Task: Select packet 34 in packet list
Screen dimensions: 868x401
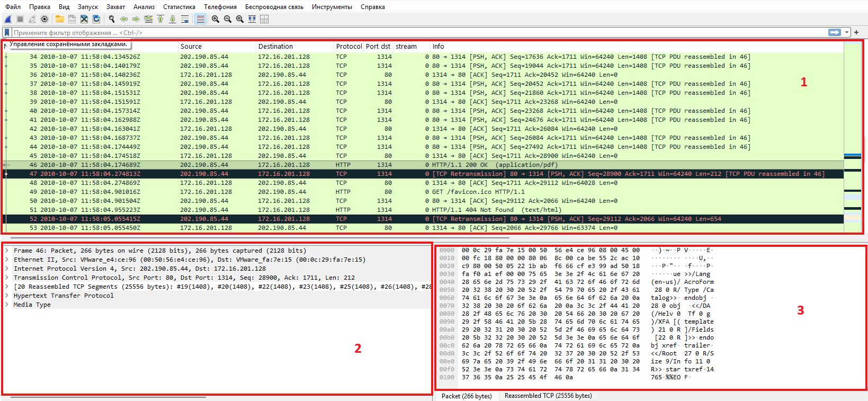Action: click(x=423, y=57)
